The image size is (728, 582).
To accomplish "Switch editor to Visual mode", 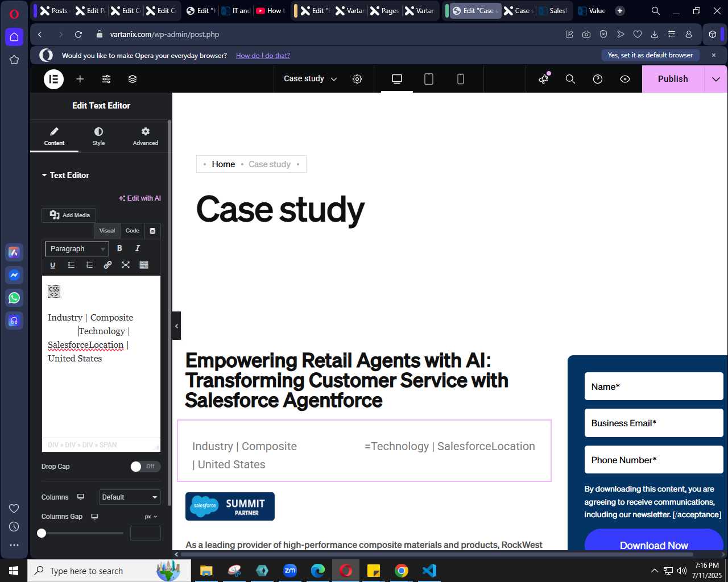I will coord(107,231).
